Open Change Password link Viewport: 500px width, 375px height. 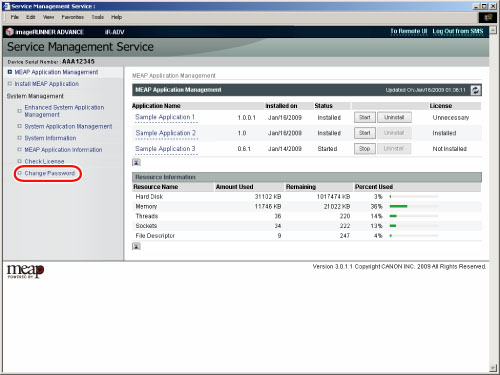coord(50,173)
